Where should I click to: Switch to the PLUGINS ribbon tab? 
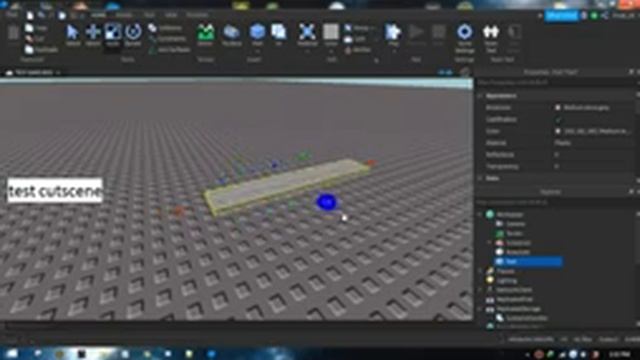point(197,15)
